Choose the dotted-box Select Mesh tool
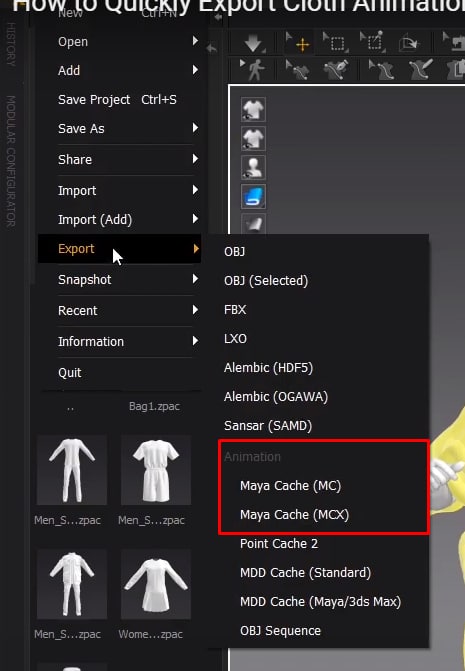Image resolution: width=465 pixels, height=671 pixels. coord(337,43)
